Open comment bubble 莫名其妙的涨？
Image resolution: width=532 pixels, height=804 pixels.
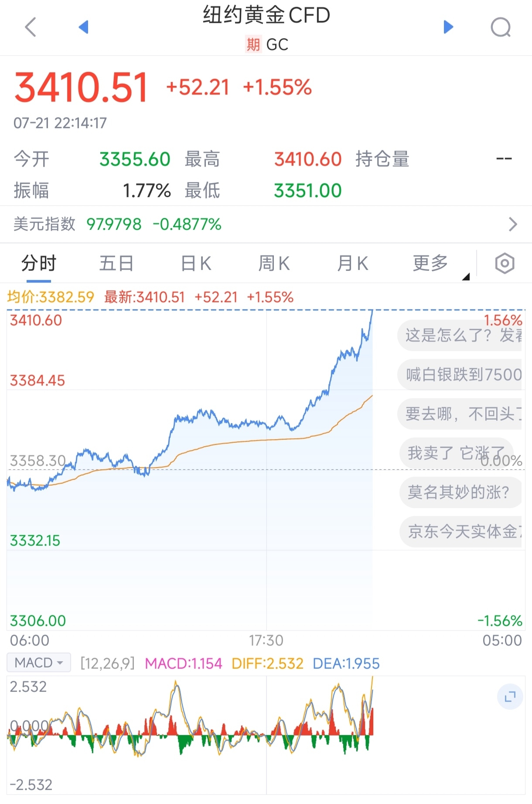pos(460,492)
